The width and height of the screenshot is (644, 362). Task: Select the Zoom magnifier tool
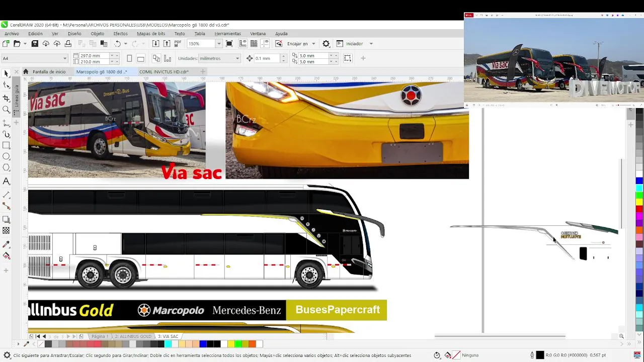coord(6,110)
